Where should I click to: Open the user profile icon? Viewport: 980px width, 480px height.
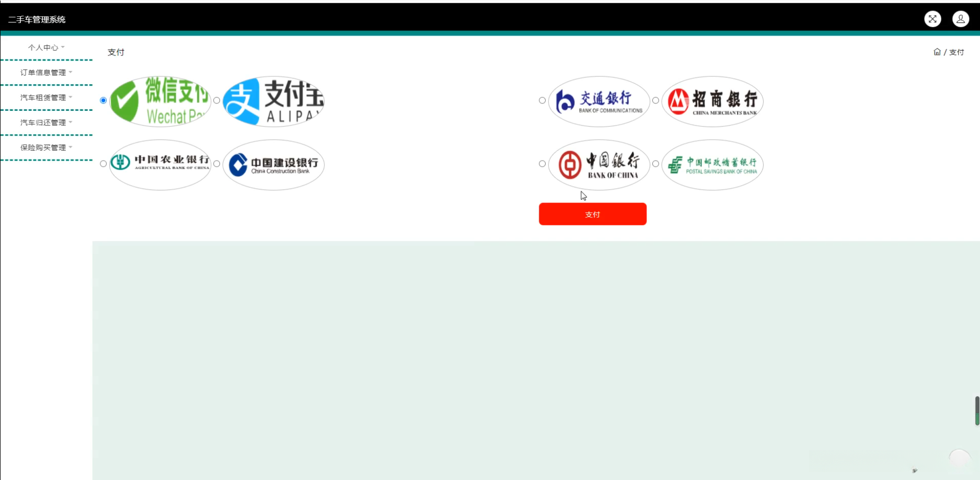coord(961,19)
